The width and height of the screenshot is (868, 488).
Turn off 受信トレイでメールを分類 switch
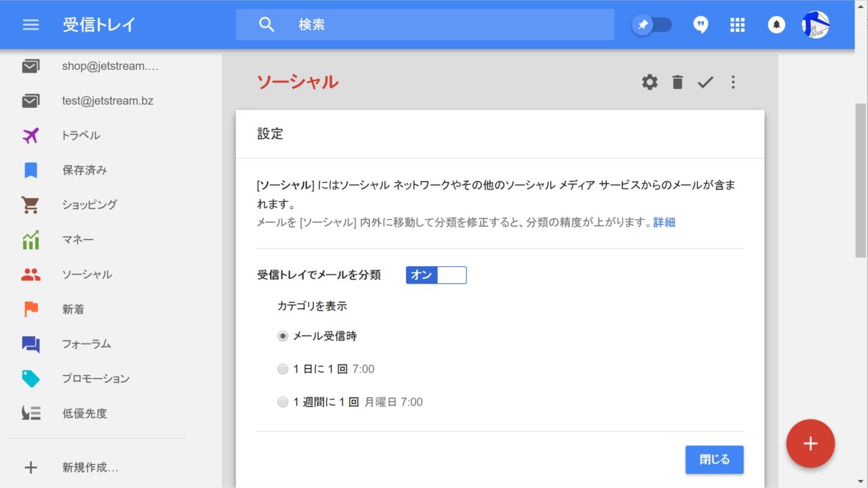point(436,275)
